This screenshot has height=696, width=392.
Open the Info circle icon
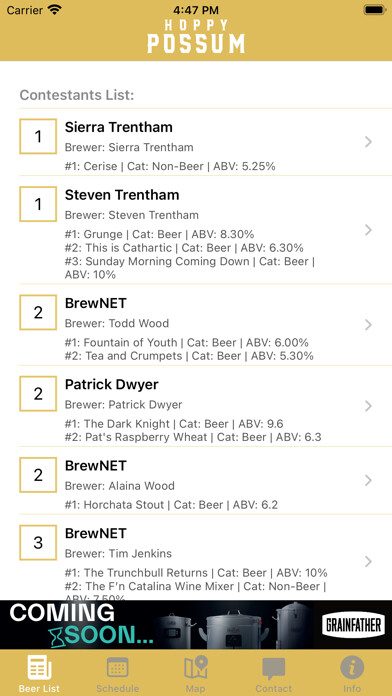[352, 667]
